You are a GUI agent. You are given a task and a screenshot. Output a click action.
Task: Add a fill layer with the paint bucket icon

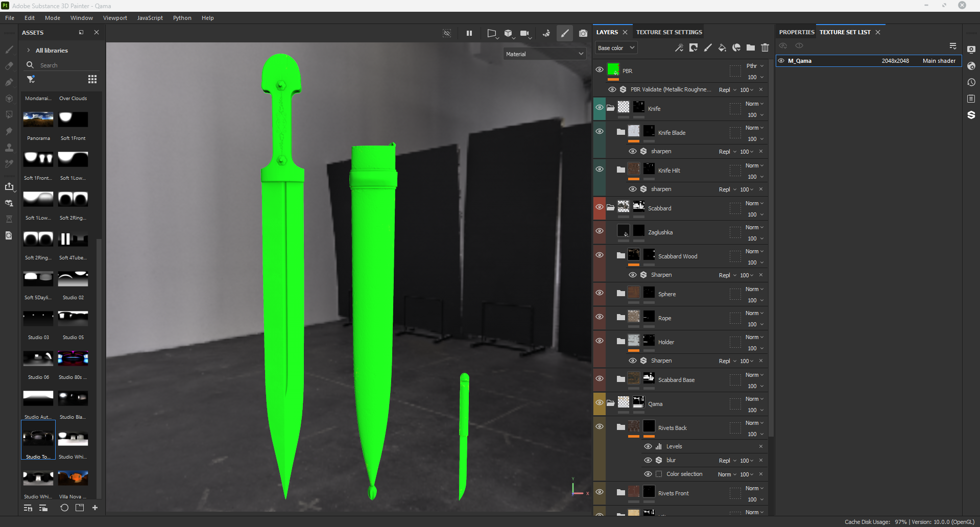pos(722,47)
